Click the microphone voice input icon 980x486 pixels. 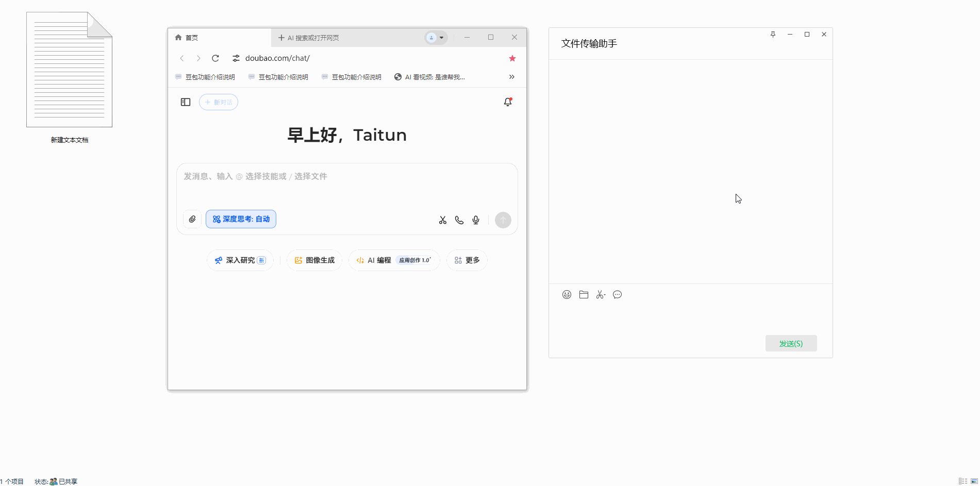(x=476, y=220)
